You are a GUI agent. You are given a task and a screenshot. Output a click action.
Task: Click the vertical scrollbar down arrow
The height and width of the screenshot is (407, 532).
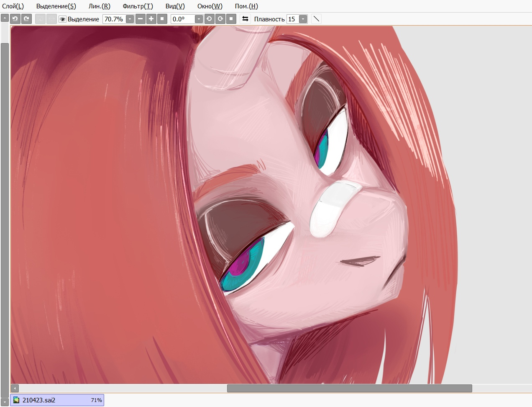(5, 402)
